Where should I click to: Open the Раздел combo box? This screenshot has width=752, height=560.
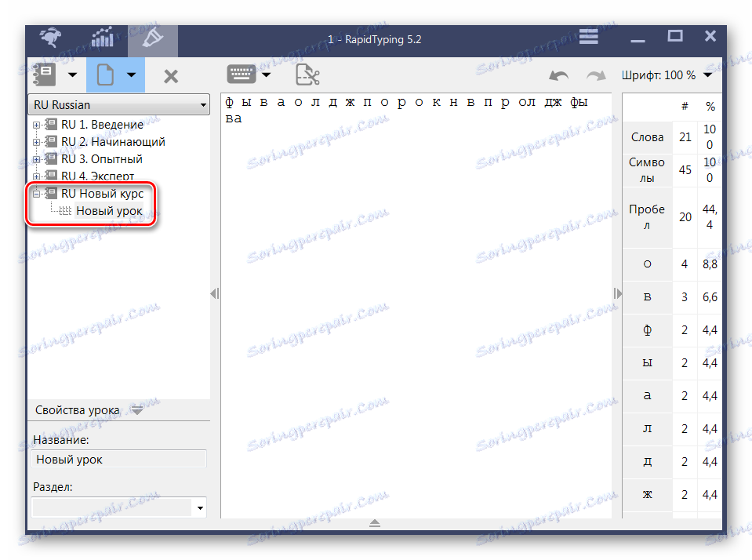(118, 507)
